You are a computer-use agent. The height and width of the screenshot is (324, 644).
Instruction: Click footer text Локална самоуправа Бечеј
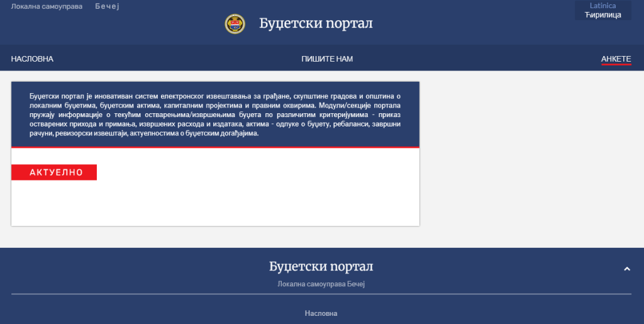[x=321, y=284]
